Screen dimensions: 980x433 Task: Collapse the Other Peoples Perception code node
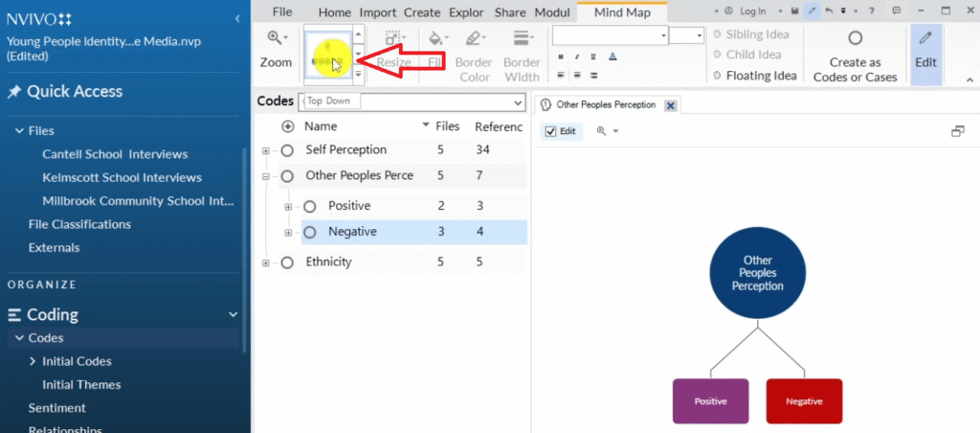click(266, 176)
